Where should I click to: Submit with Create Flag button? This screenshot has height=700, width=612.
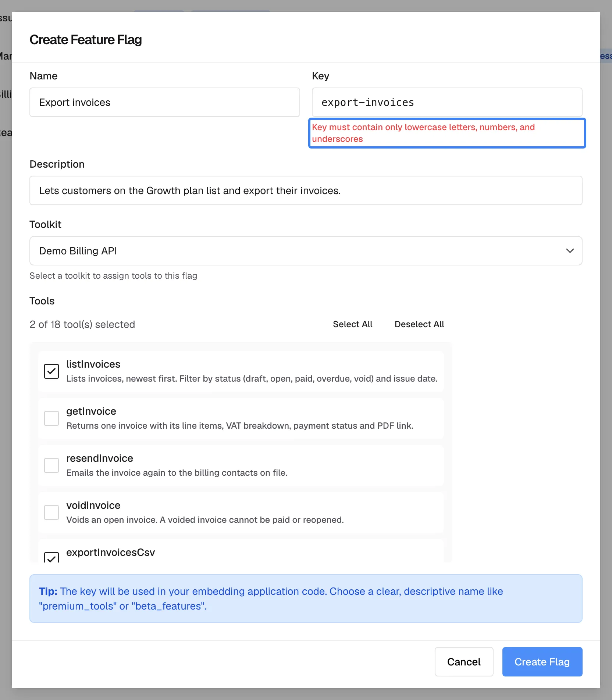coord(542,662)
